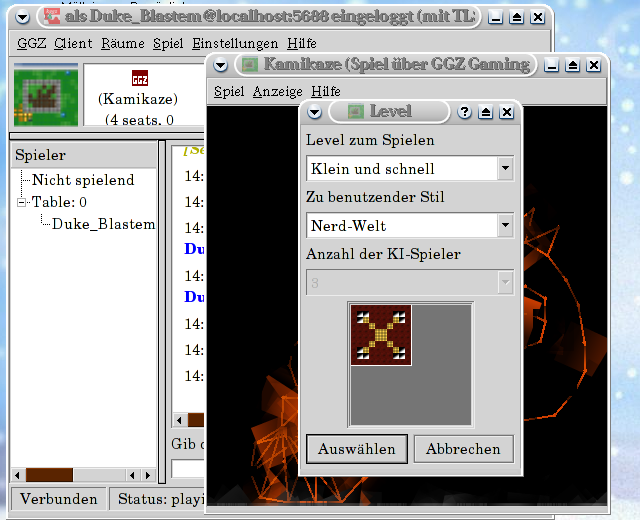Shade the Level dialog with the roll-up button

(486, 112)
